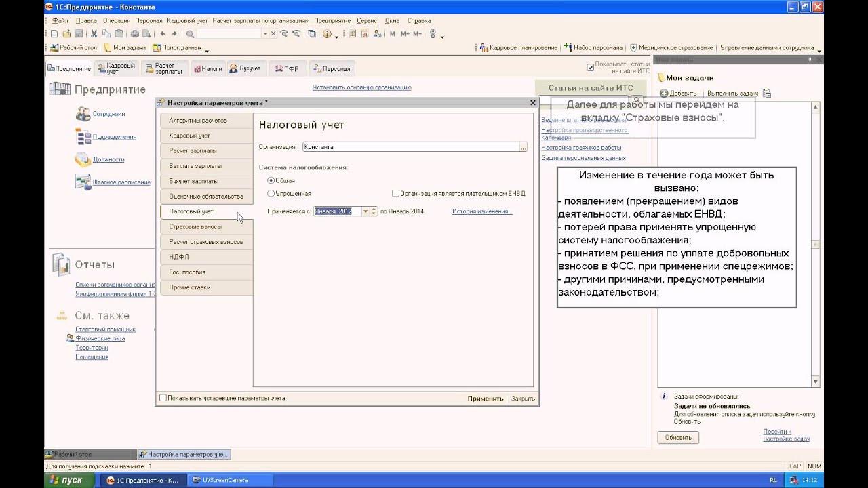Click the clipboard icon next to Выполнить задачу
The width and height of the screenshot is (868, 488).
(767, 93)
